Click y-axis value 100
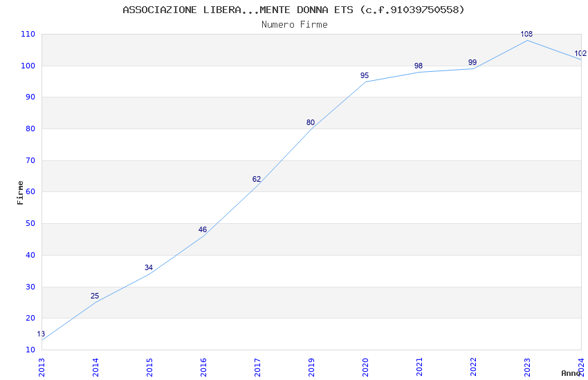This screenshot has width=588, height=380. coord(28,66)
